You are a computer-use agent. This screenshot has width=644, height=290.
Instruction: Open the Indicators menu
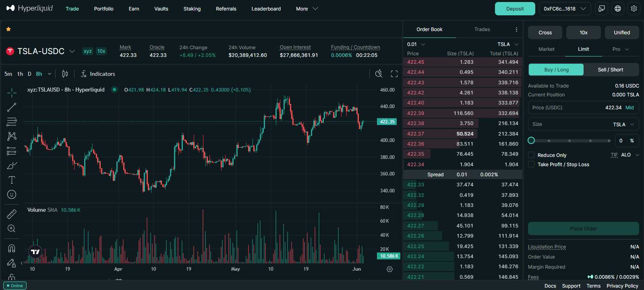click(98, 74)
